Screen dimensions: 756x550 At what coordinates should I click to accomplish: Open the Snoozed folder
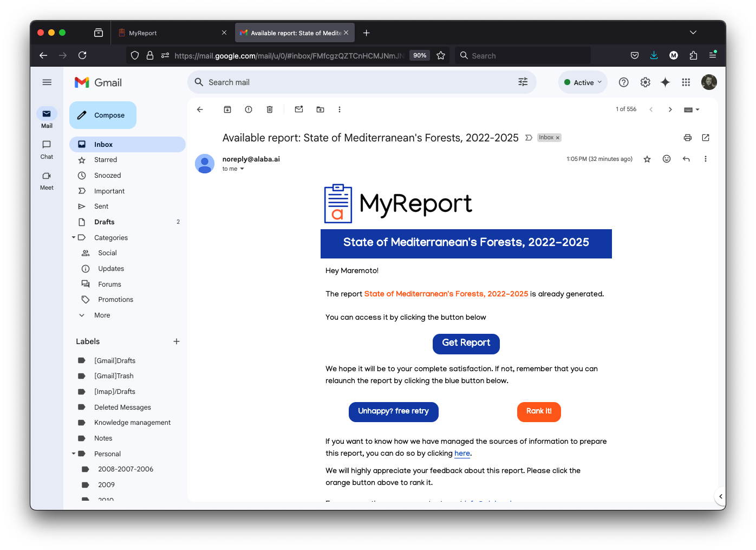[x=128, y=176]
